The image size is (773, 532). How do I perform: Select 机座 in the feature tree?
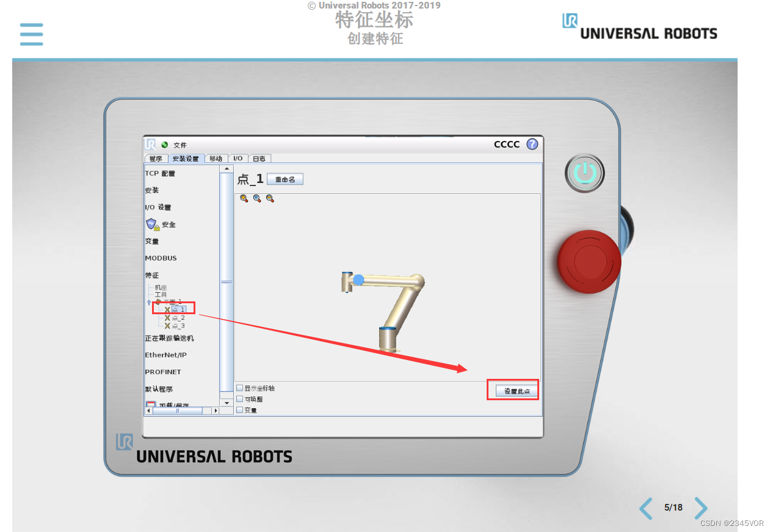161,287
